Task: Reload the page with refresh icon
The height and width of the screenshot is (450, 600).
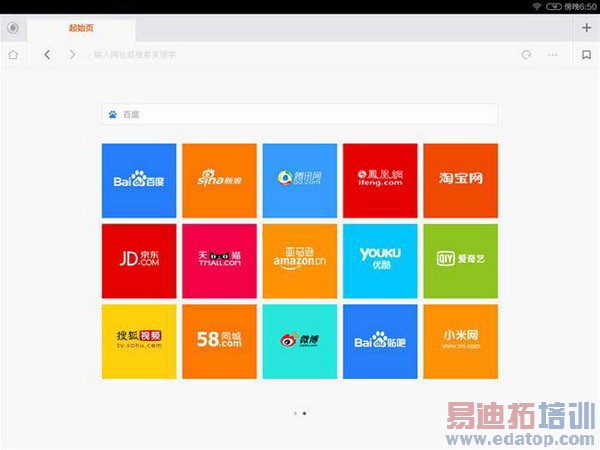Action: (x=526, y=55)
